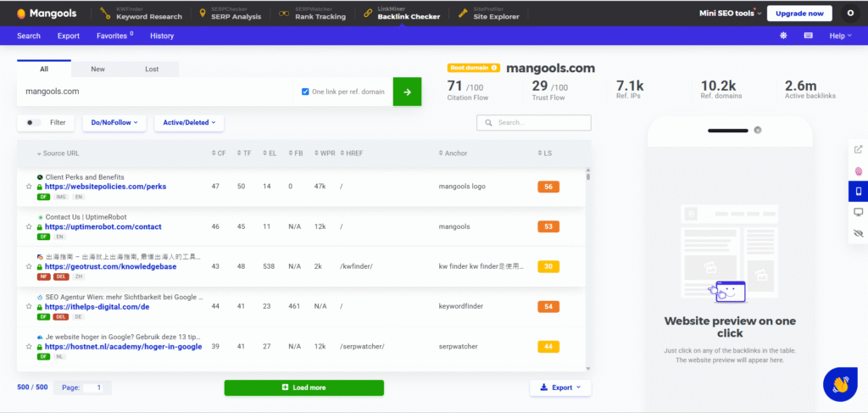Image resolution: width=868 pixels, height=413 pixels.
Task: Click the Mangools logo
Action: tap(47, 14)
